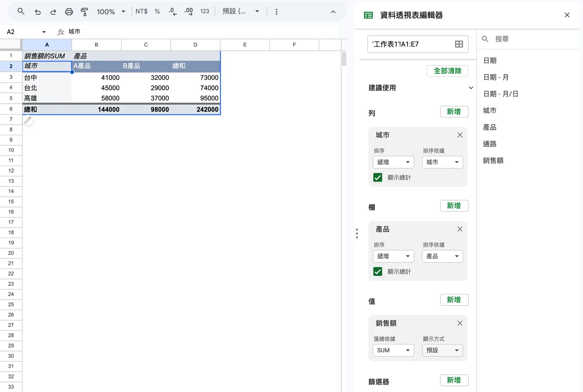Open the zoom 100% dropdown
Viewport: 583px width, 392px height.
tap(111, 12)
